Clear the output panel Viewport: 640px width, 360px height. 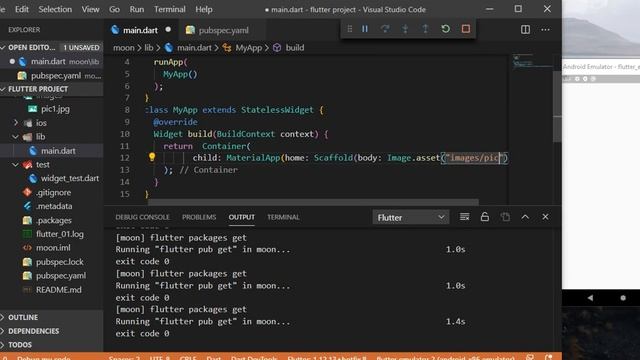tap(464, 217)
